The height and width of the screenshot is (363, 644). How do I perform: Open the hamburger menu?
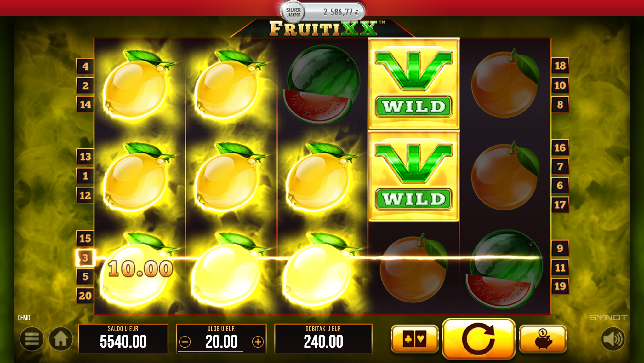click(31, 339)
